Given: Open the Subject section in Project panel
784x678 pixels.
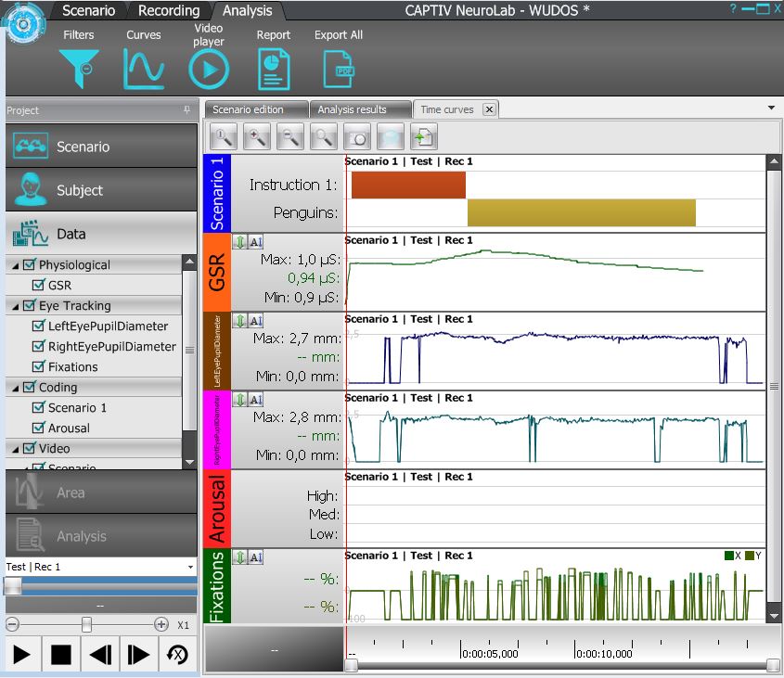Looking at the screenshot, I should pyautogui.click(x=101, y=190).
